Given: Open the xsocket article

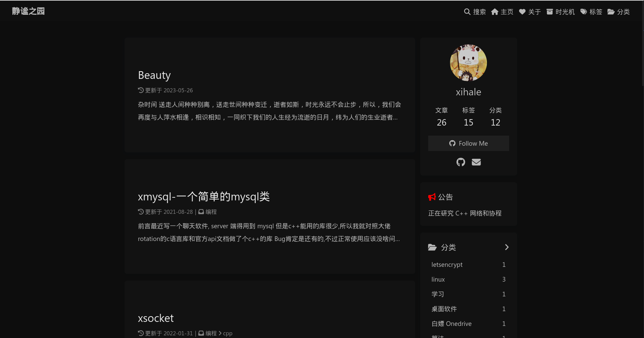Looking at the screenshot, I should 155,318.
